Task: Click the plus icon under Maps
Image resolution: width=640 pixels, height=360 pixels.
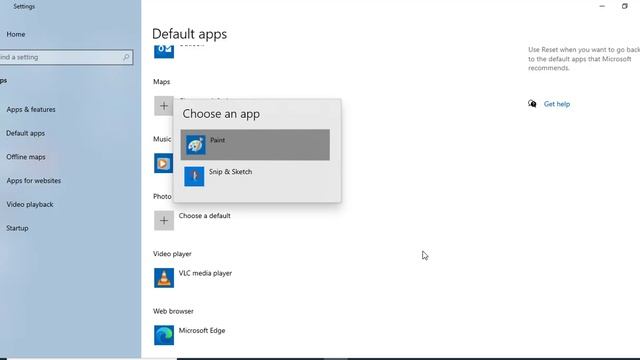Action: coord(164,106)
